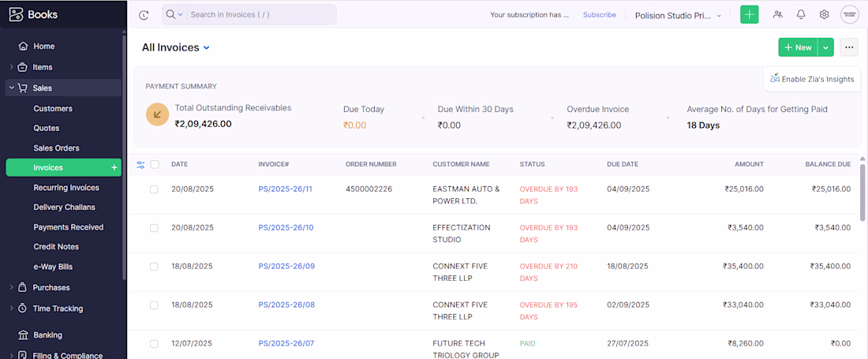The width and height of the screenshot is (868, 359).
Task: Click the DUE DATE column header
Action: click(623, 164)
